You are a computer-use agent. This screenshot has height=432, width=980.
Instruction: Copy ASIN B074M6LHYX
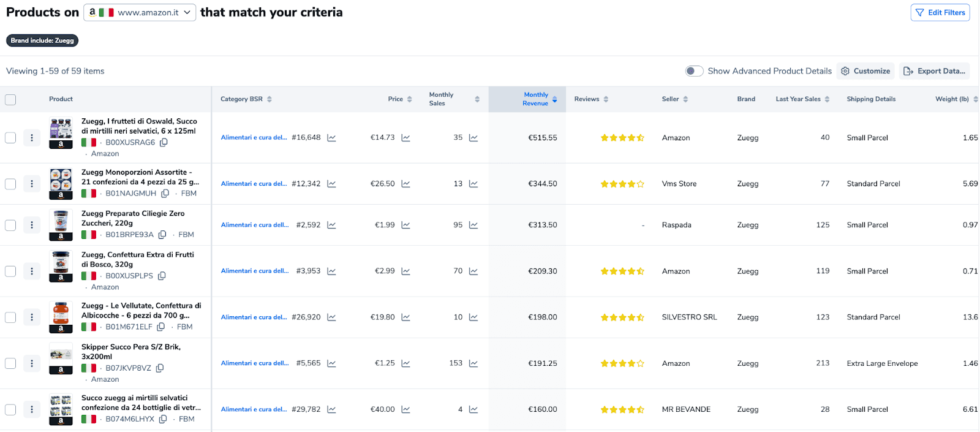(x=163, y=419)
